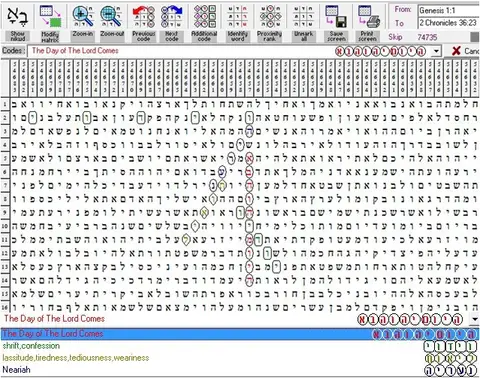
Task: Select the Neariah code row
Action: pyautogui.click(x=240, y=370)
